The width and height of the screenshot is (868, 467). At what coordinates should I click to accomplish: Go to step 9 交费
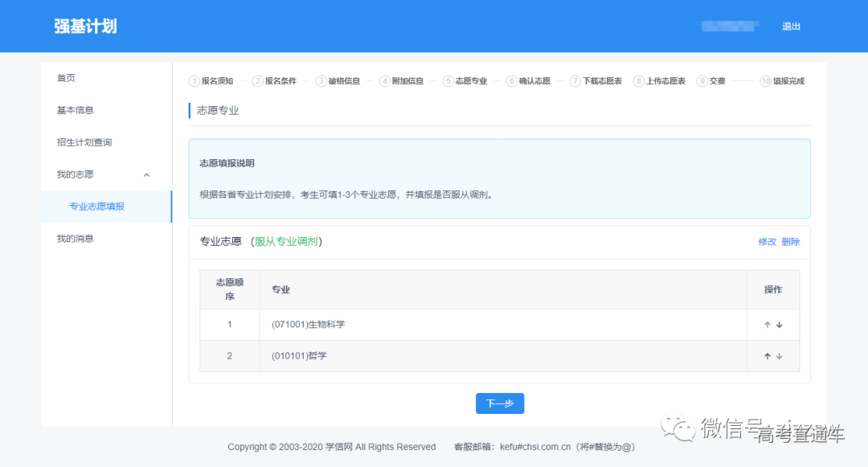[711, 81]
